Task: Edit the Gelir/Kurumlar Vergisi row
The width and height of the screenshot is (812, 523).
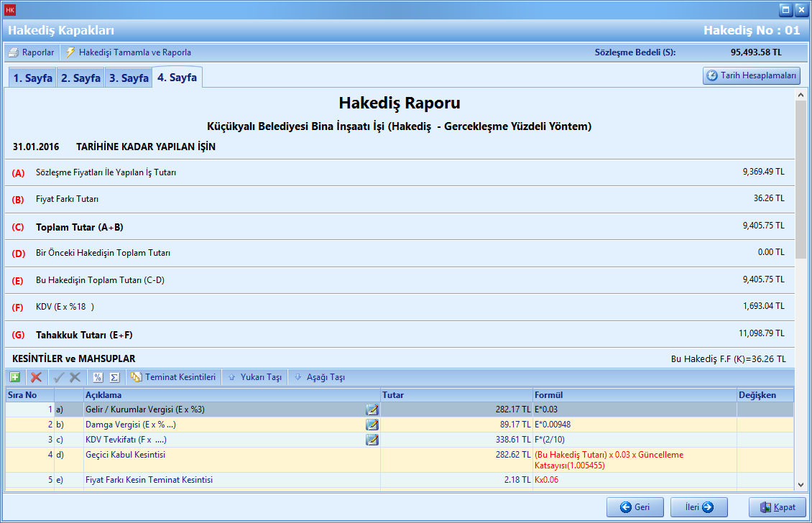Action: [x=372, y=409]
